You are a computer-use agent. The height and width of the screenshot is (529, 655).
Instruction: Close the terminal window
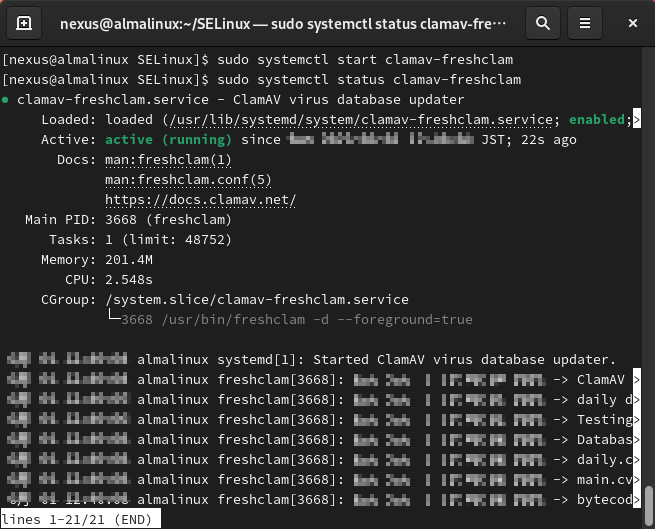tap(632, 22)
